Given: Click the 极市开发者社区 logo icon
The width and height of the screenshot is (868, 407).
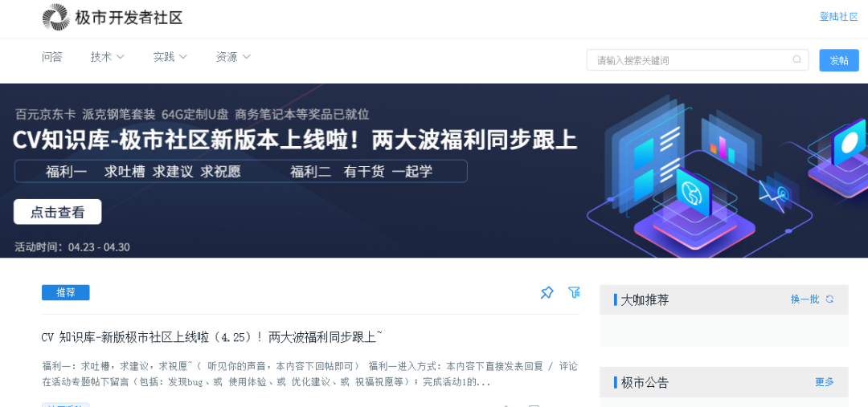Looking at the screenshot, I should pyautogui.click(x=55, y=17).
